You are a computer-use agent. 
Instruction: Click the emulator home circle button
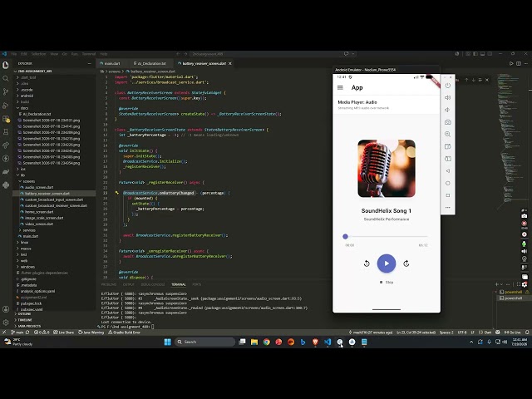448,183
